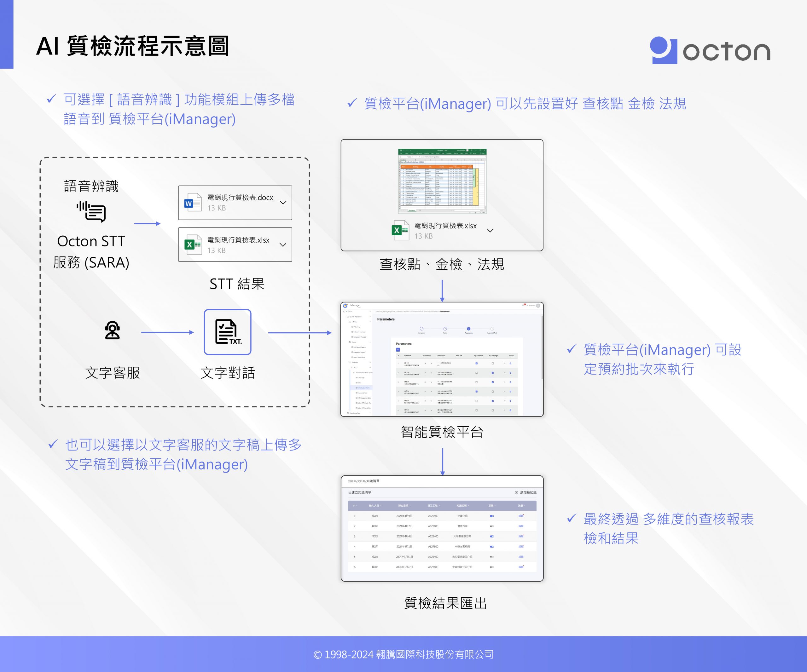This screenshot has height=672, width=807.
Task: Delete parameter row 4 with its trash icon
Action: [x=510, y=392]
